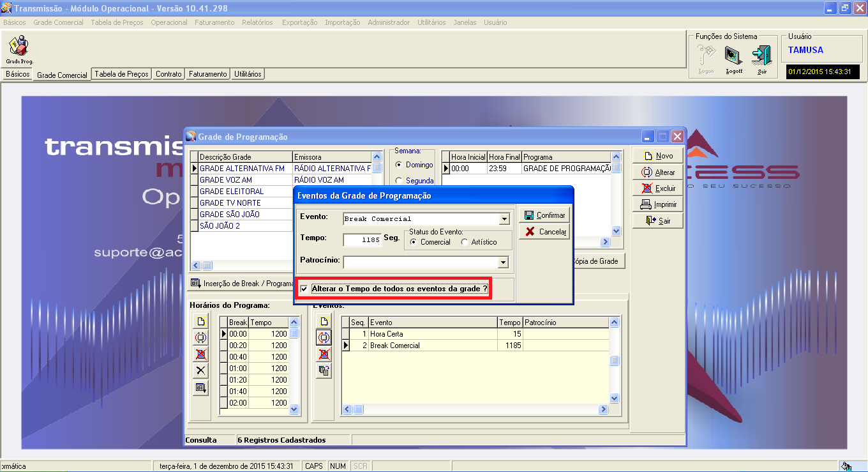Expand the Patrocínio dropdown
This screenshot has height=472, width=868.
click(503, 262)
